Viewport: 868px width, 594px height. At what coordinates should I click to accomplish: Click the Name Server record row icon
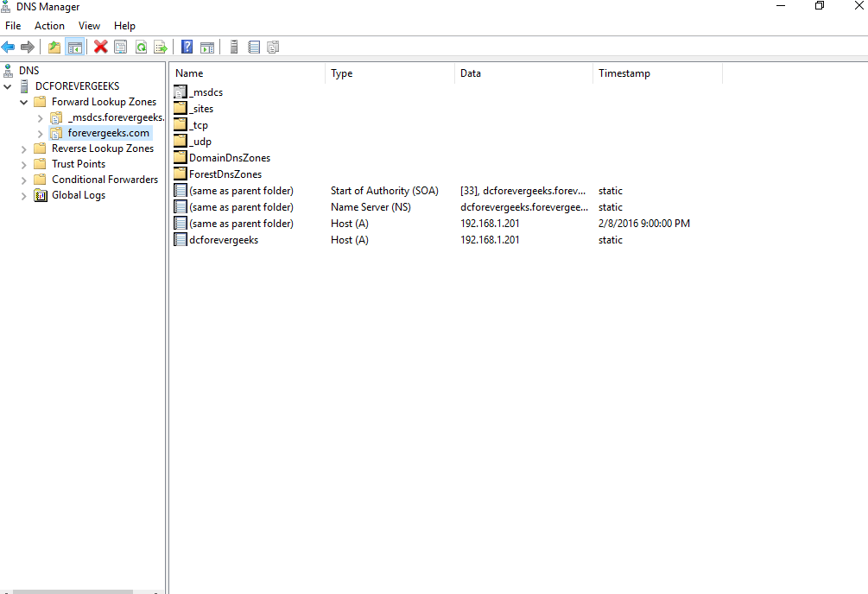[x=181, y=206]
